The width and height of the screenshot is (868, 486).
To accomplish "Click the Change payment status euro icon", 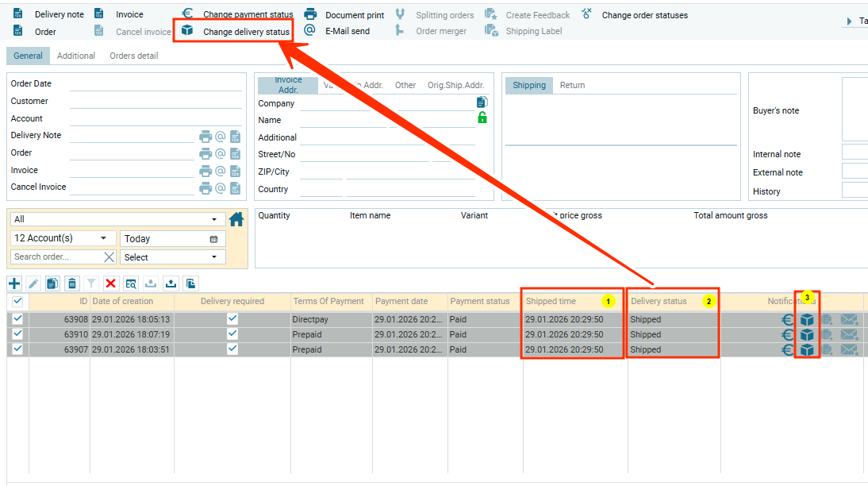I will pyautogui.click(x=187, y=13).
